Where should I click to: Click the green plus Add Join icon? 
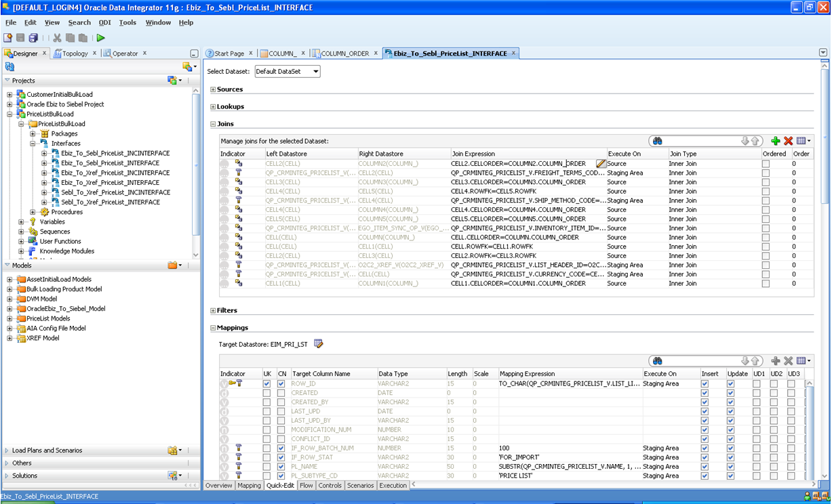pyautogui.click(x=775, y=141)
